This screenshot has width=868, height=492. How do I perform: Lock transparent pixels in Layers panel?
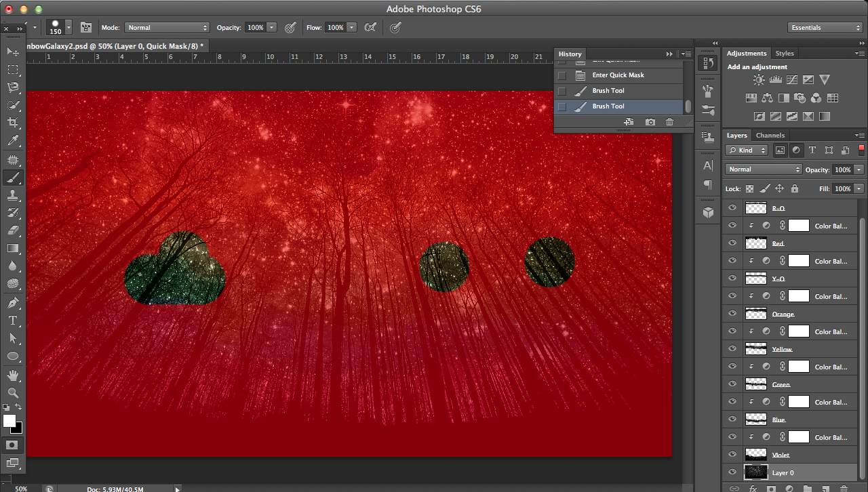(x=749, y=189)
